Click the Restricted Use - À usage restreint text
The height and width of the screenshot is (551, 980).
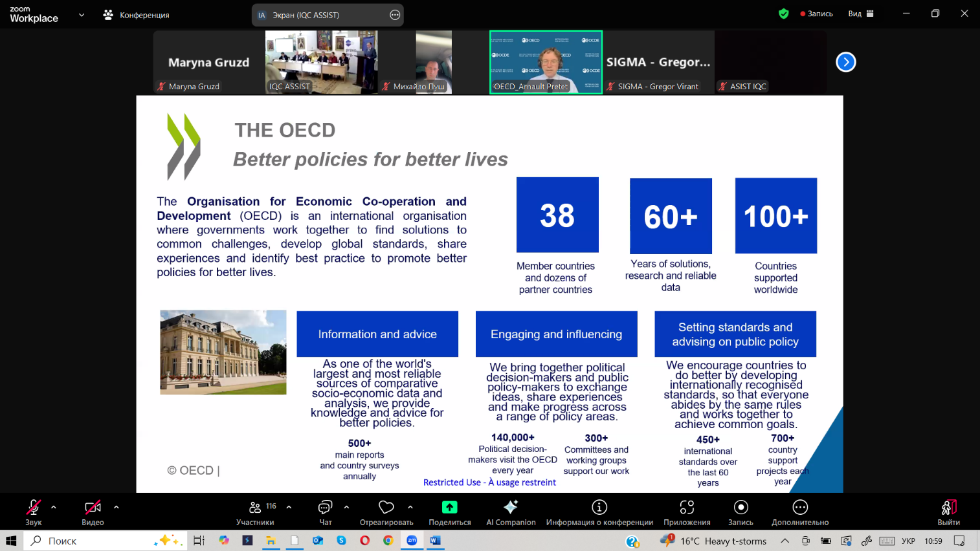pyautogui.click(x=489, y=482)
